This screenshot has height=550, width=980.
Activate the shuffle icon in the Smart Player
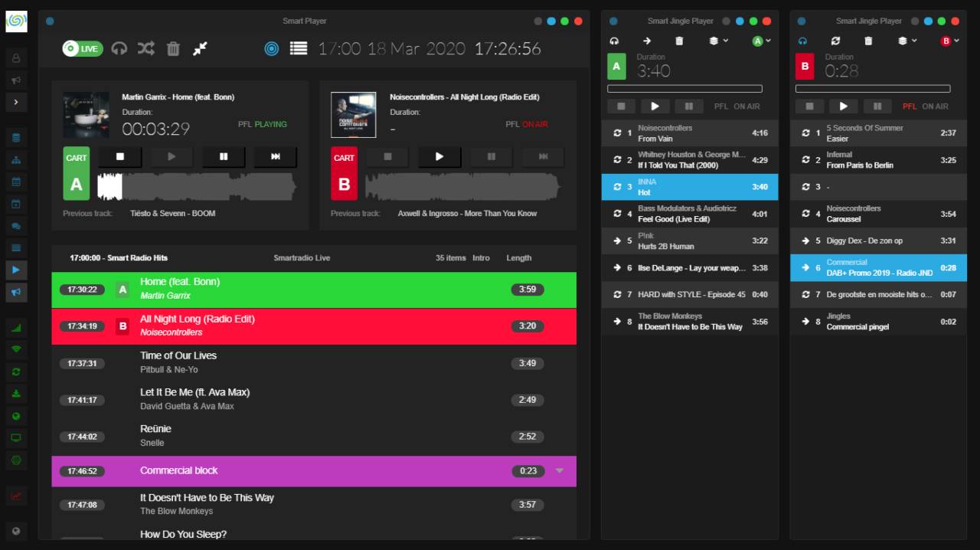coord(145,47)
